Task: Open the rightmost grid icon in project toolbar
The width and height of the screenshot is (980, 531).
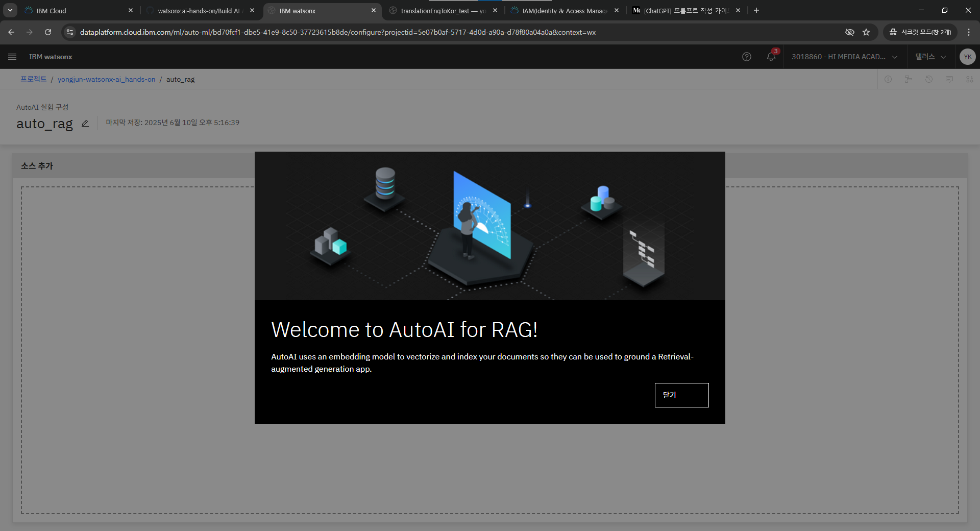Action: 970,79
